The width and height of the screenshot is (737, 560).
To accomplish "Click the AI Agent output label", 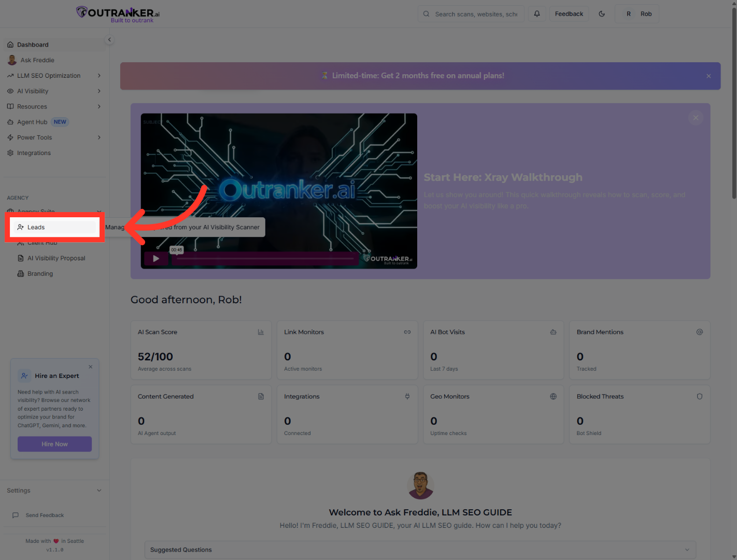I will (x=157, y=433).
